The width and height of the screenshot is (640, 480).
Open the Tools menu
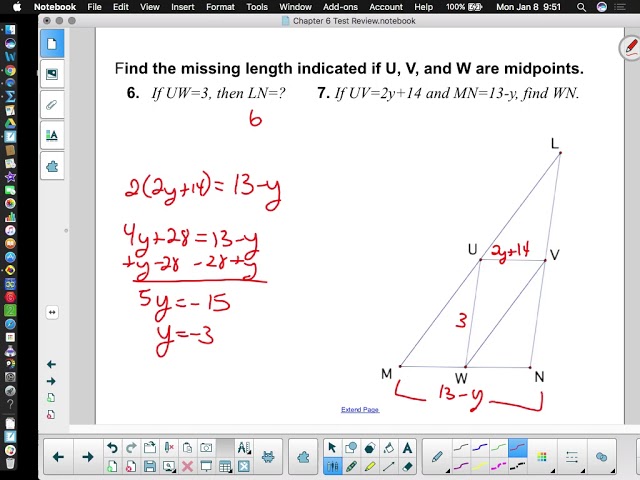pos(257,7)
